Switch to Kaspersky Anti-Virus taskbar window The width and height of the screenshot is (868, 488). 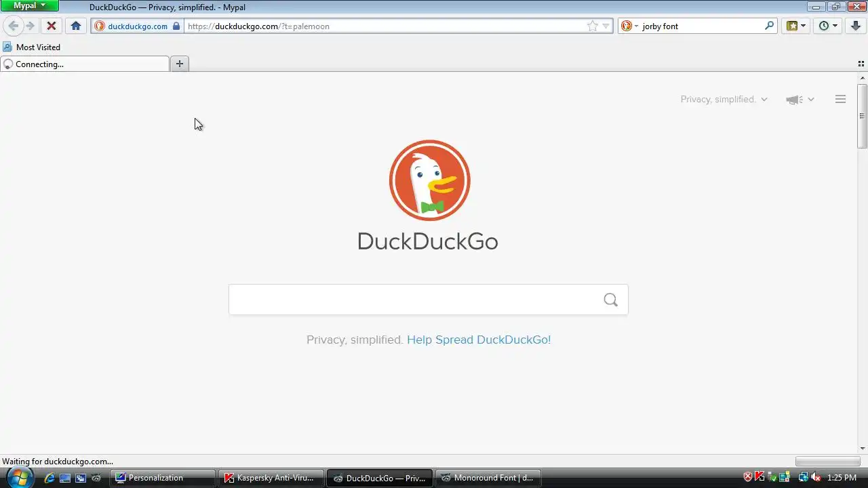[x=271, y=478]
